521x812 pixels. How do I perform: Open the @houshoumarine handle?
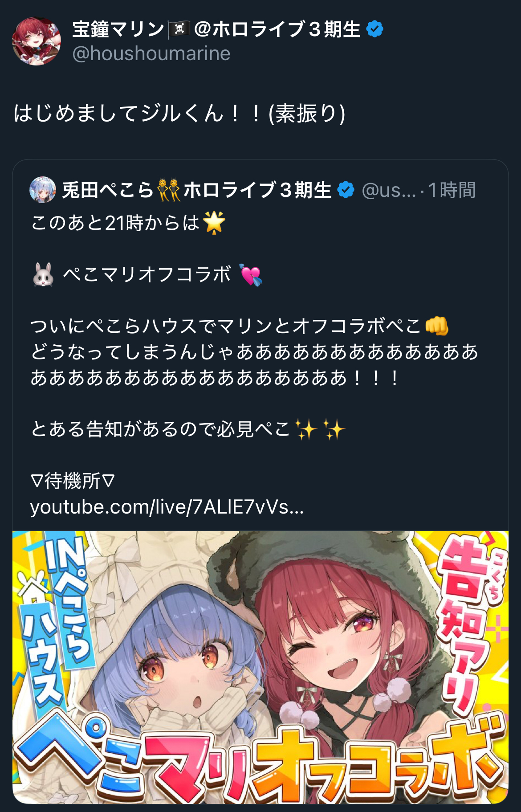point(151,53)
